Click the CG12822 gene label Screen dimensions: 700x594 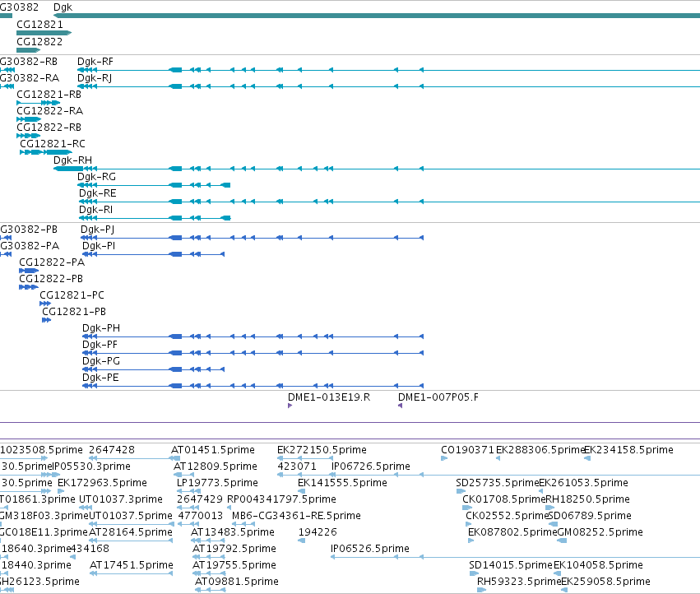coord(39,41)
